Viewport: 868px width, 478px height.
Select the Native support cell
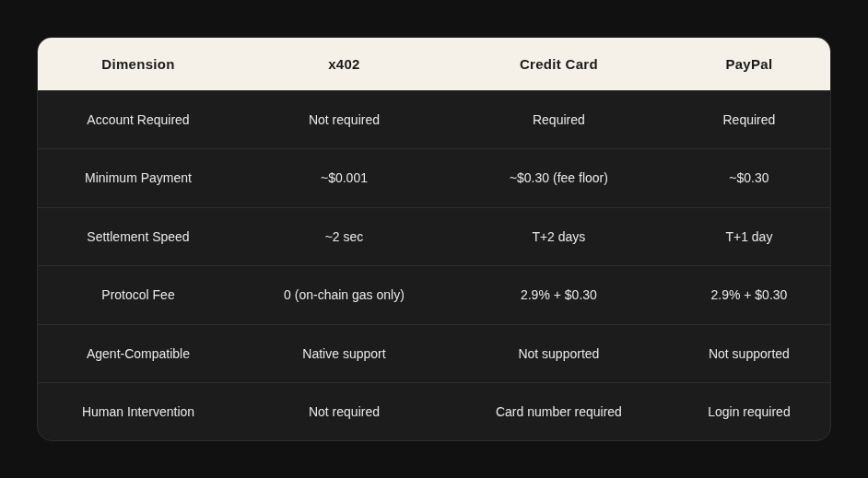344,354
